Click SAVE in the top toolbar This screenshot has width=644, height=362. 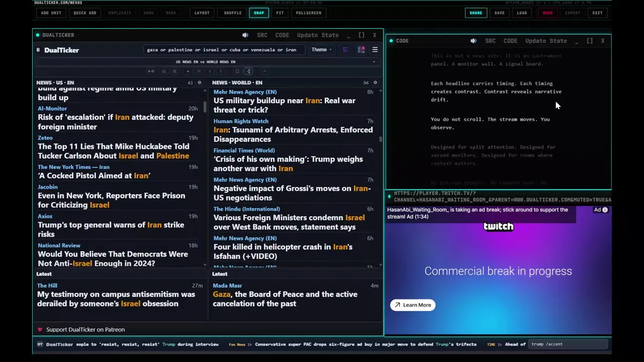click(499, 13)
